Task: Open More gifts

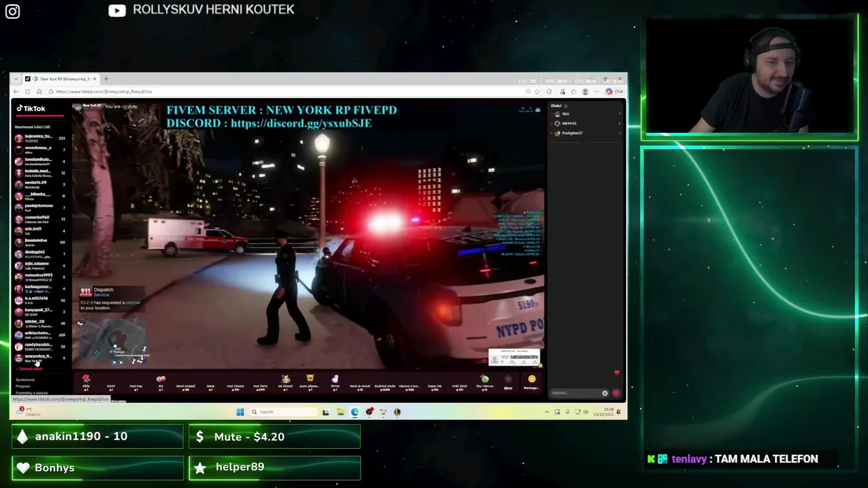Action: [508, 382]
